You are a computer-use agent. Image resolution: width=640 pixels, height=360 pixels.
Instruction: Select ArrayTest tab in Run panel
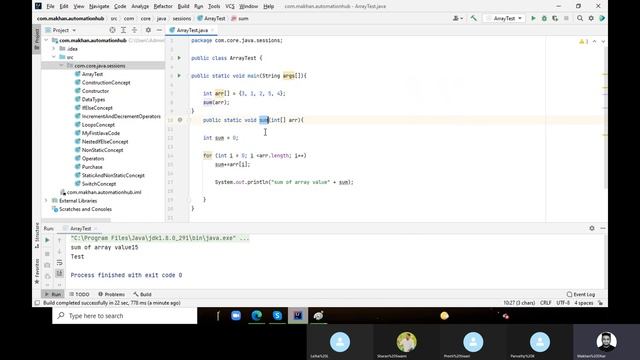point(80,229)
